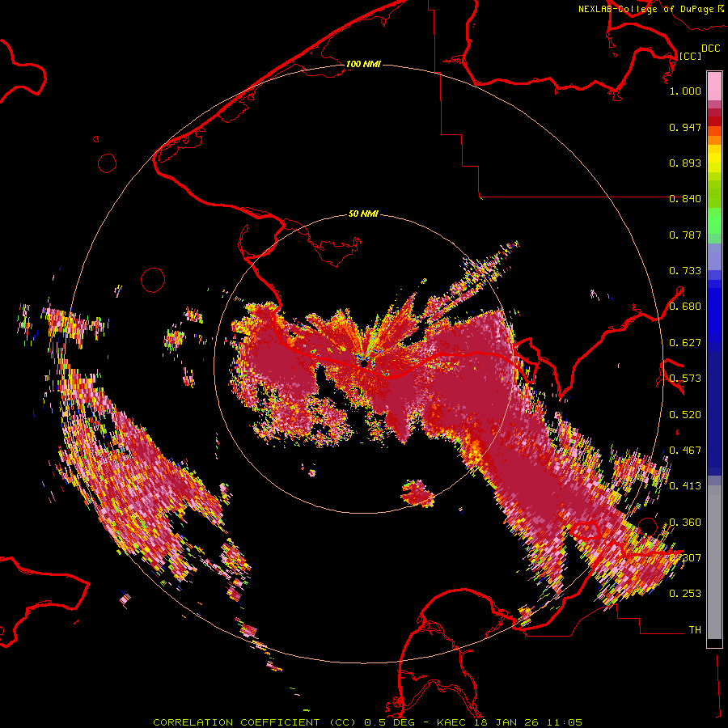The width and height of the screenshot is (728, 728).
Task: Click the [CC] units label
Action: (x=689, y=56)
